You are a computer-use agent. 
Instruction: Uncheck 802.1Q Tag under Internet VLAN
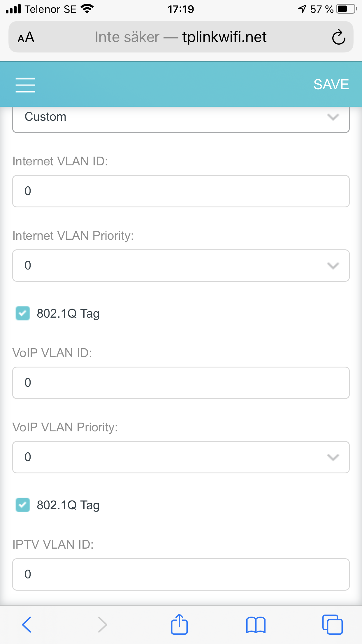pos(23,313)
